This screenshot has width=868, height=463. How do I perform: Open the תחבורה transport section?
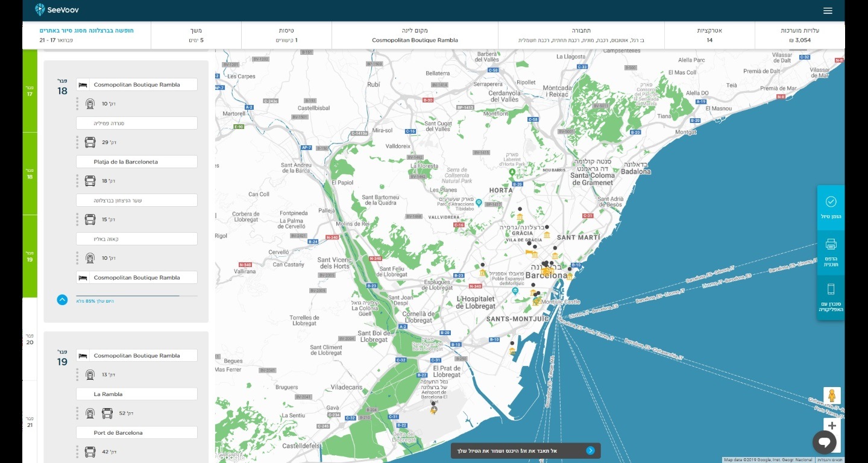tap(581, 35)
